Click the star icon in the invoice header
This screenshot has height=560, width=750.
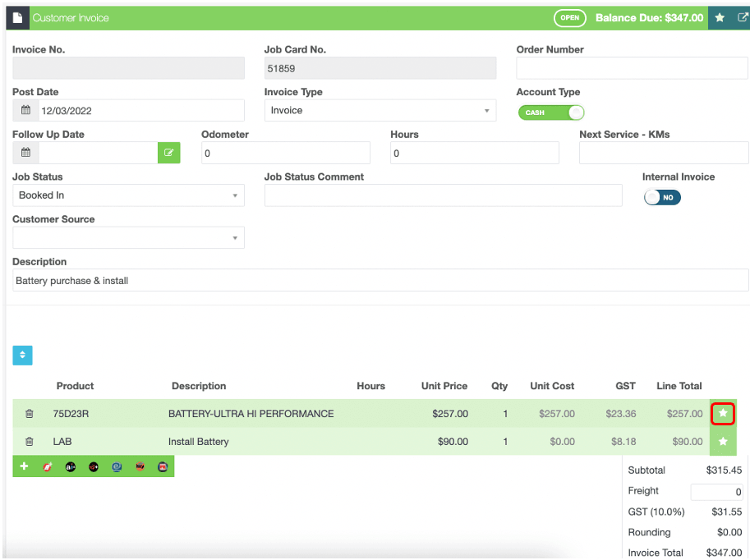(720, 18)
